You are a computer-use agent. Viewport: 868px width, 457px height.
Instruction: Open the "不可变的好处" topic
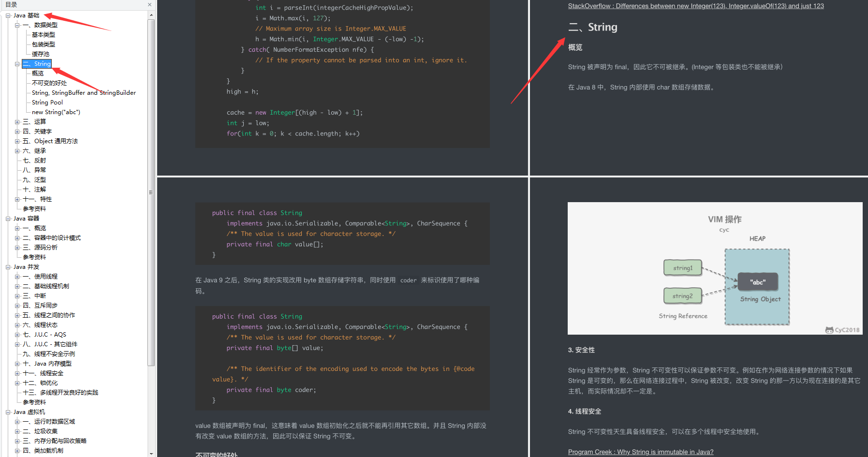48,83
